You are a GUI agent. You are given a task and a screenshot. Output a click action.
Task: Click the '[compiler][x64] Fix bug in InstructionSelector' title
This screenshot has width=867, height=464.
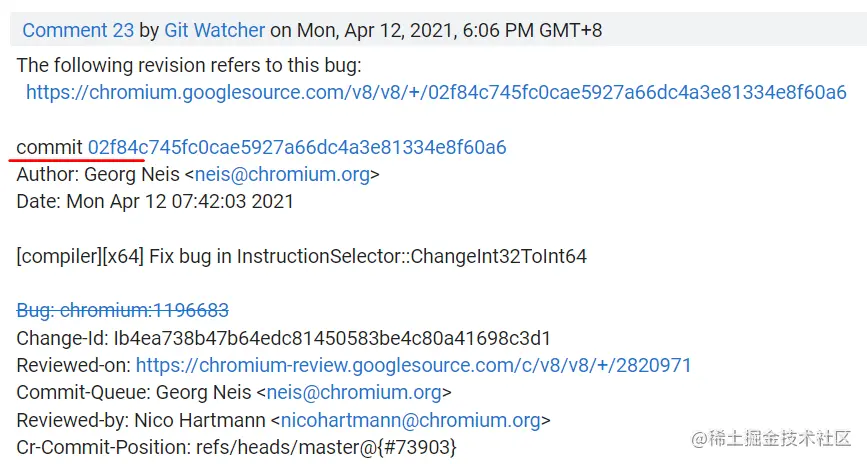(301, 257)
